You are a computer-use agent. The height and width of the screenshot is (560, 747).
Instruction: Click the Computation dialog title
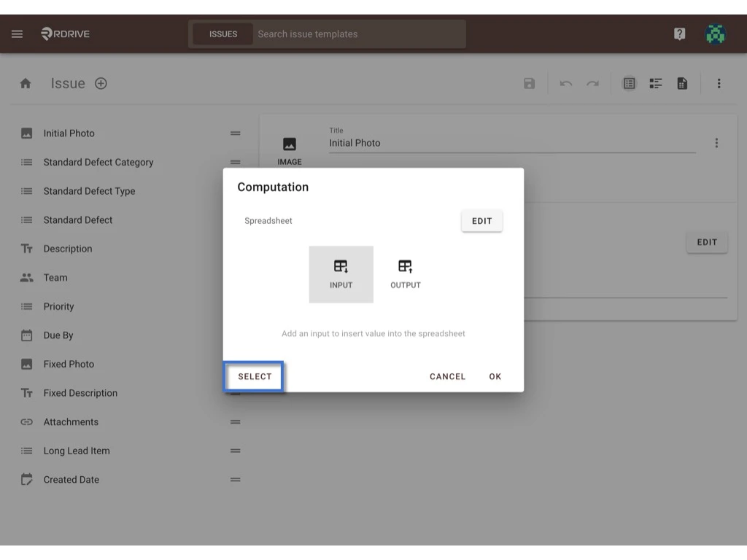tap(273, 187)
